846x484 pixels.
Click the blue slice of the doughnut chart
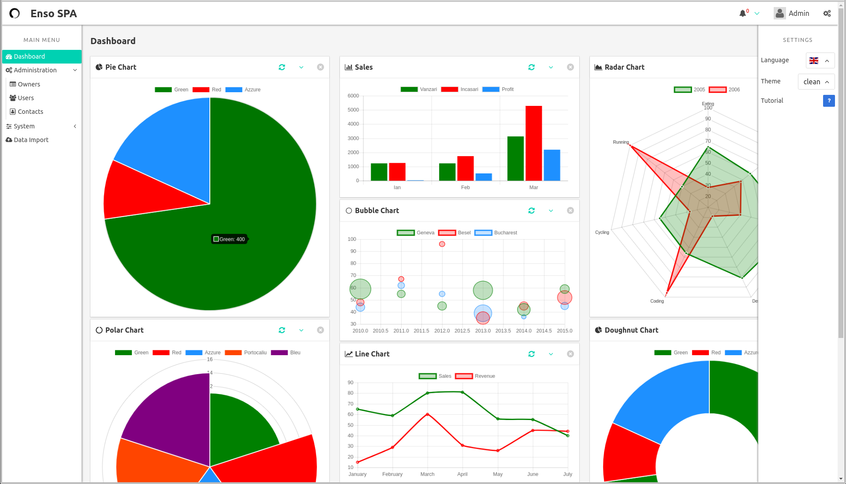pyautogui.click(x=669, y=399)
